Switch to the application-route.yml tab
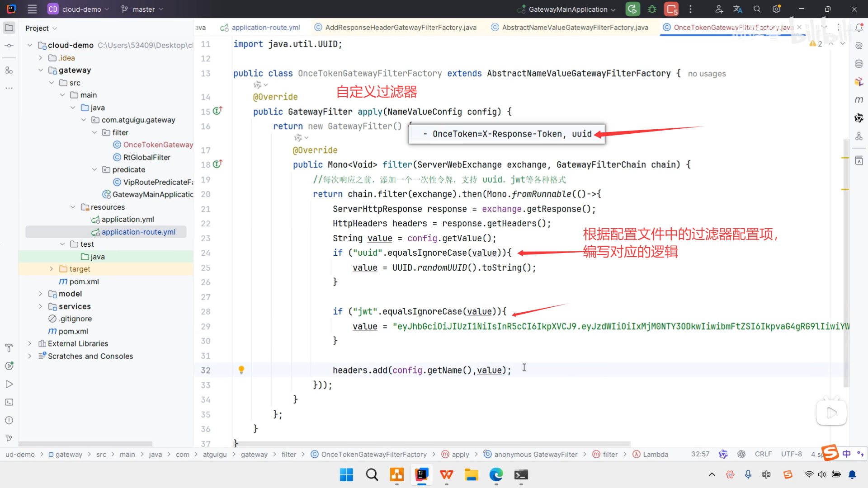This screenshot has width=868, height=488. coord(265,28)
